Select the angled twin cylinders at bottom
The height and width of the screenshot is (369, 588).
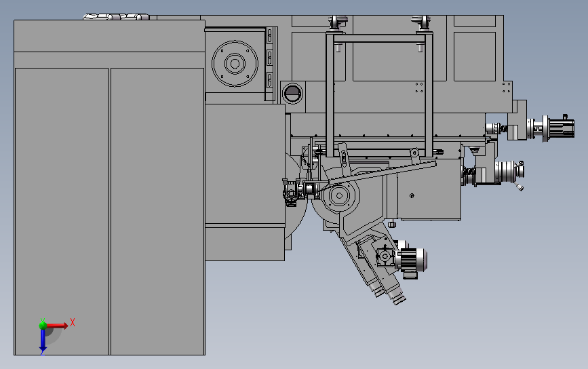pos(387,293)
